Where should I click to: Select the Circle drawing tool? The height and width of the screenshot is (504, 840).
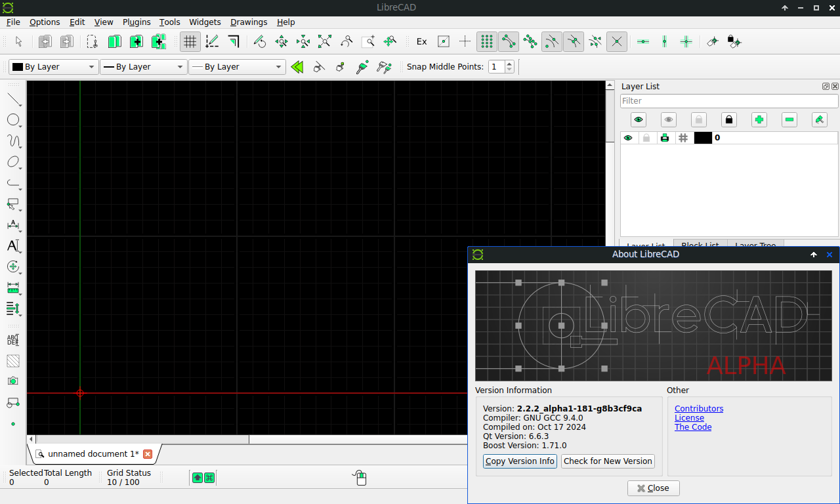(x=13, y=120)
